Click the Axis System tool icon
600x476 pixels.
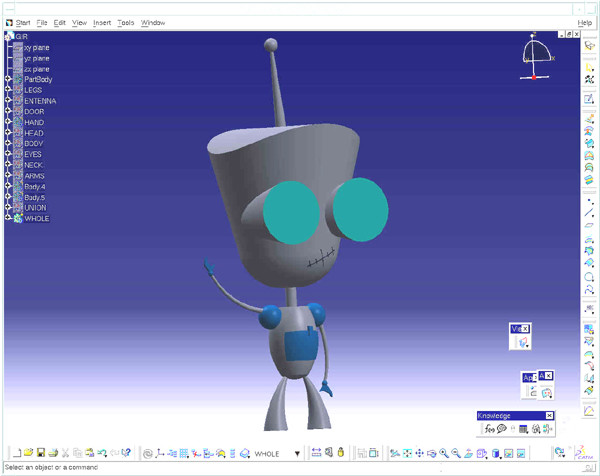pos(160,453)
